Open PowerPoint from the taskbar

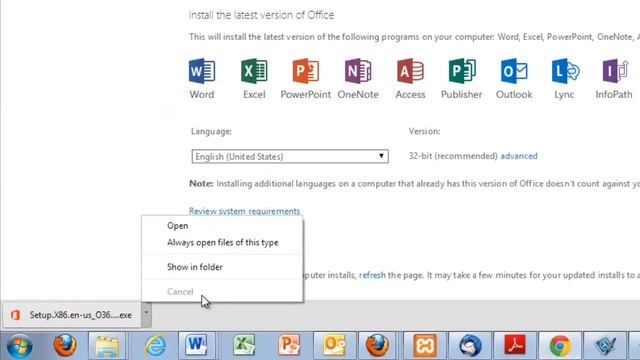click(289, 345)
